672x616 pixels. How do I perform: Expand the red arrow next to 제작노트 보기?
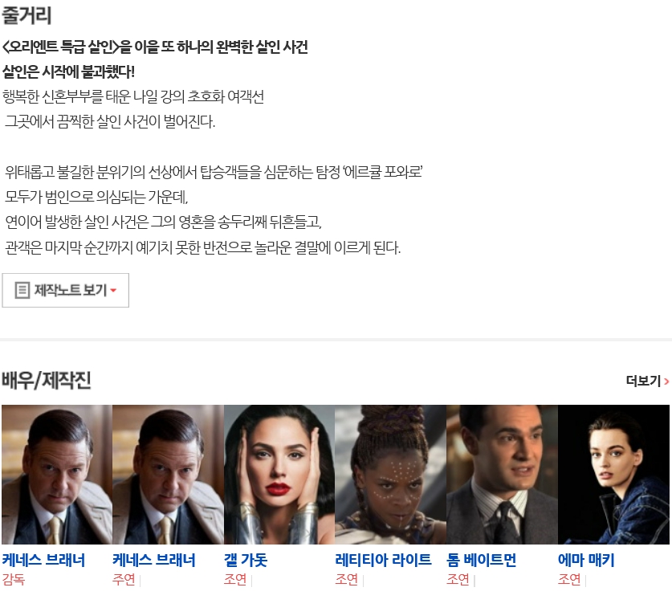click(x=113, y=291)
